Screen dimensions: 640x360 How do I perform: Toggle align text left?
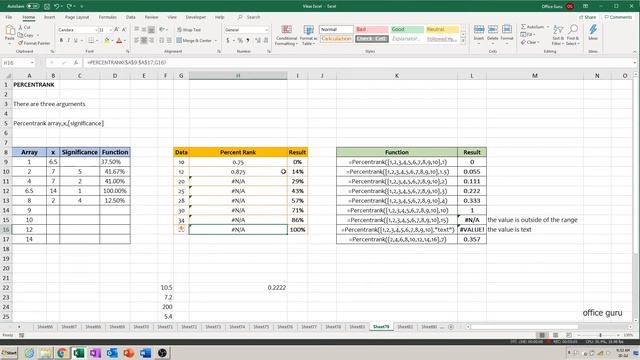click(137, 40)
